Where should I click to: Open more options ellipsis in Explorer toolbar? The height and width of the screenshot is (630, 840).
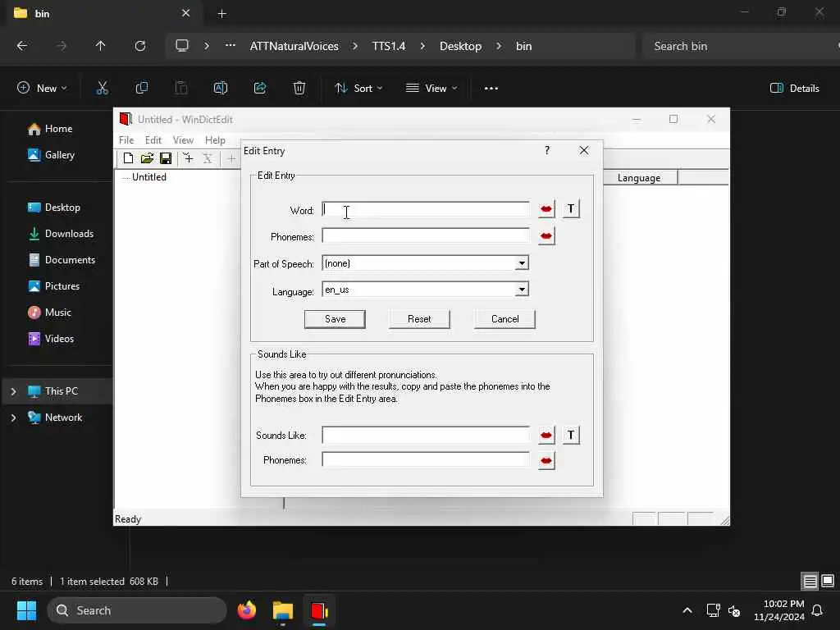[x=491, y=88]
